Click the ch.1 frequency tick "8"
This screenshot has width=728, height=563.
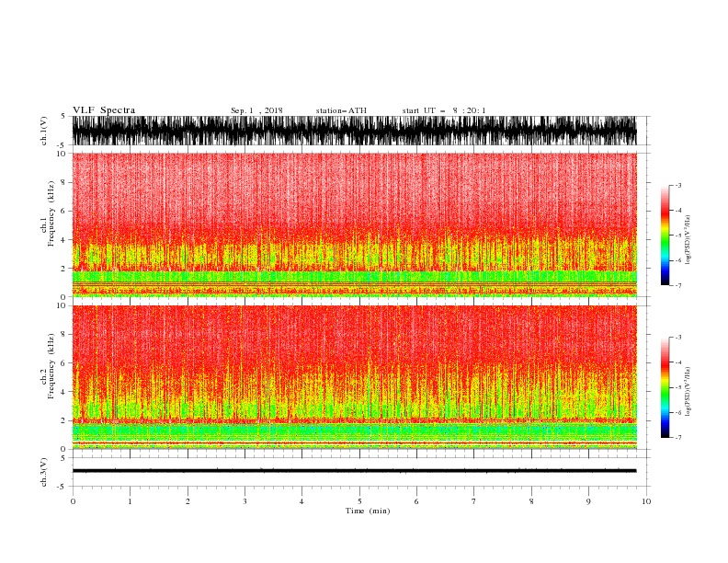click(x=63, y=182)
